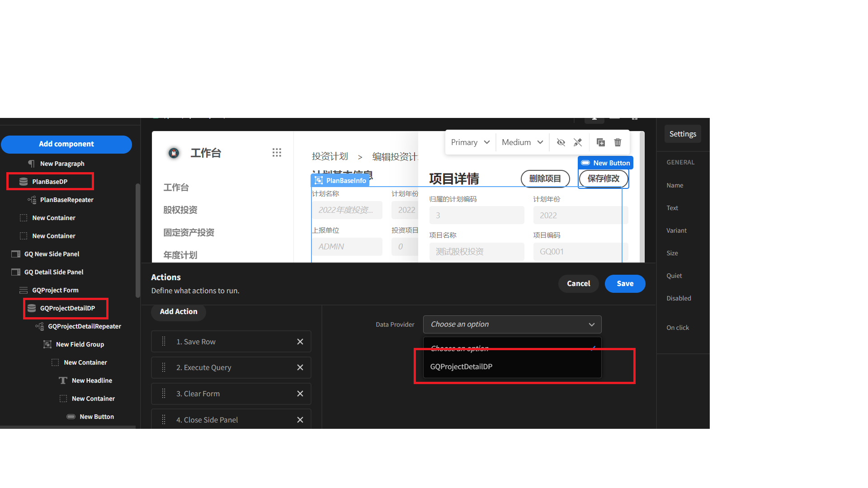
Task: Delete the component using trash icon
Action: [618, 142]
